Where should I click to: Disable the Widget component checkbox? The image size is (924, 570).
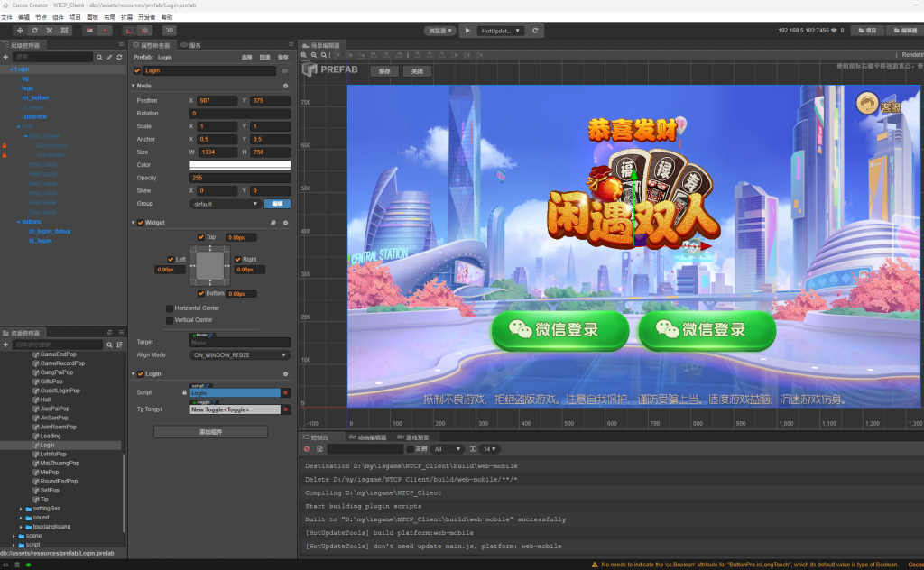[x=140, y=223]
